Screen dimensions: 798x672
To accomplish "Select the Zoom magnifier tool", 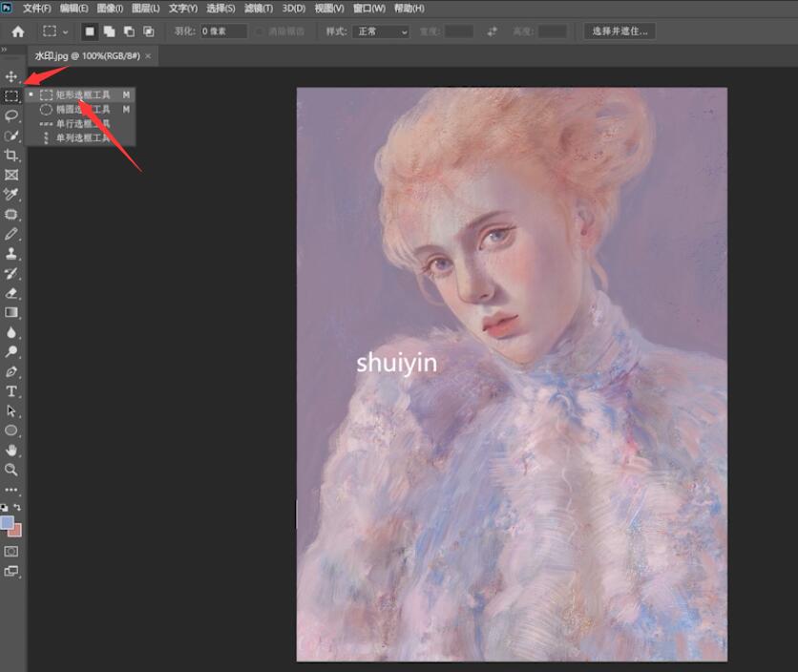I will click(11, 470).
